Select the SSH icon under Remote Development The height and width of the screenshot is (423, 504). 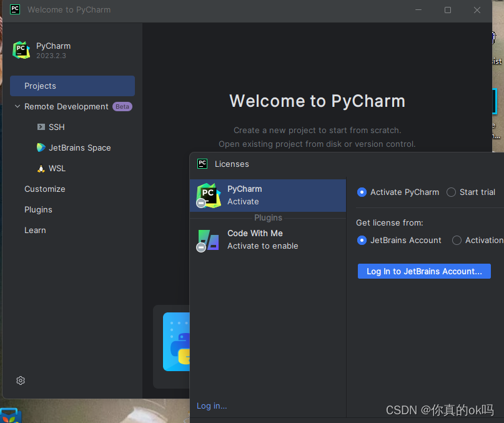pyautogui.click(x=41, y=127)
